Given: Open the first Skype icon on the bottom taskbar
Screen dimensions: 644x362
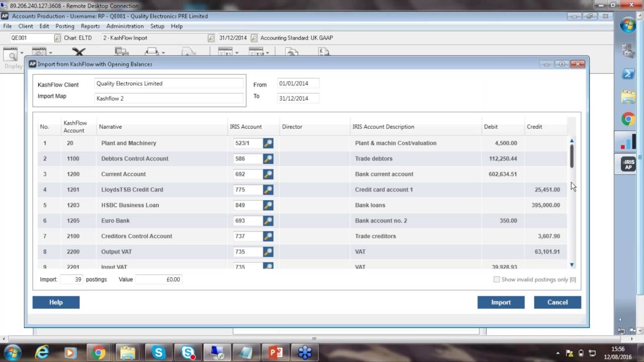Looking at the screenshot, I should click(x=159, y=353).
